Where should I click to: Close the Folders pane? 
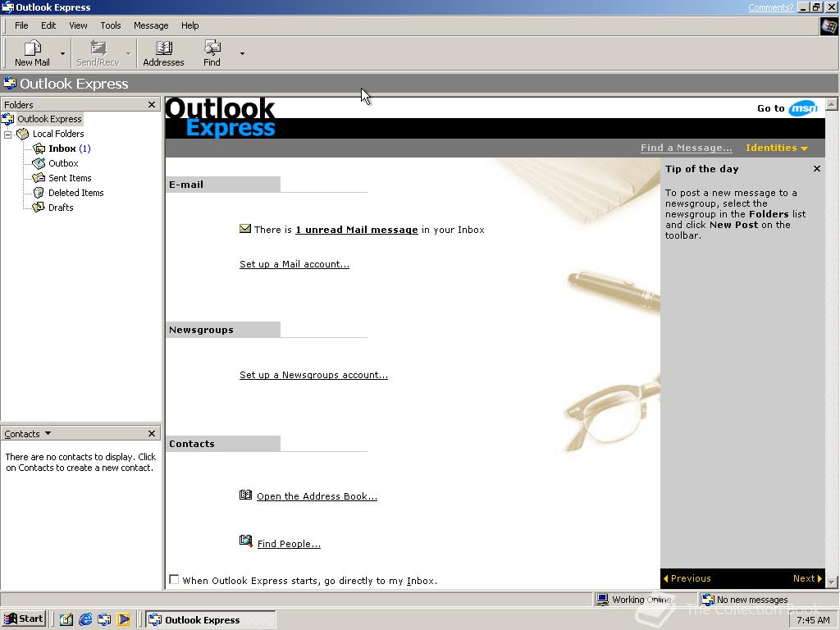pyautogui.click(x=152, y=104)
